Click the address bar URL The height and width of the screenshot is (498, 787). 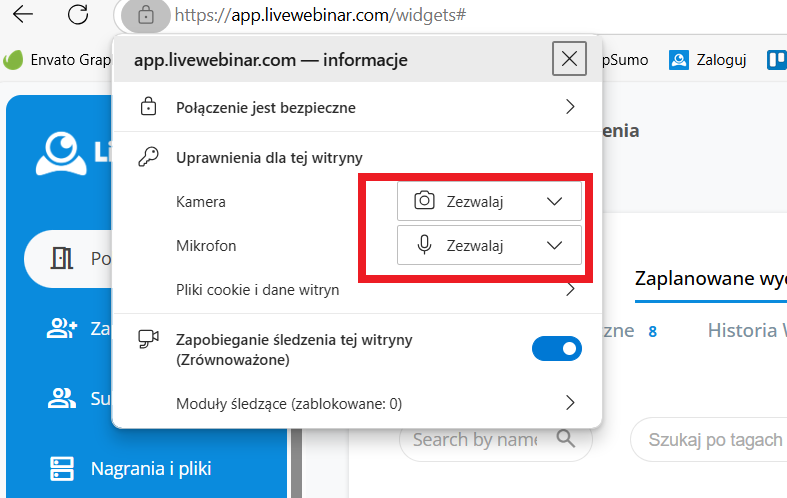320,15
